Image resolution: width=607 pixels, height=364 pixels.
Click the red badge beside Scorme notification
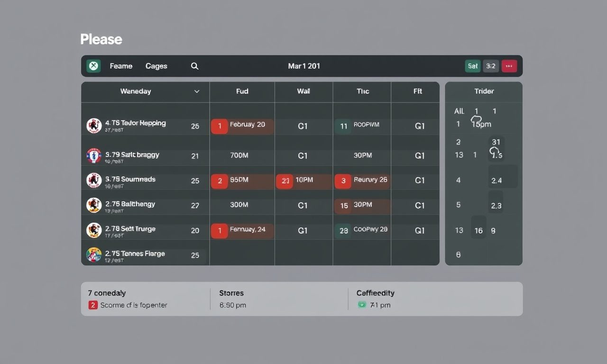pos(93,305)
